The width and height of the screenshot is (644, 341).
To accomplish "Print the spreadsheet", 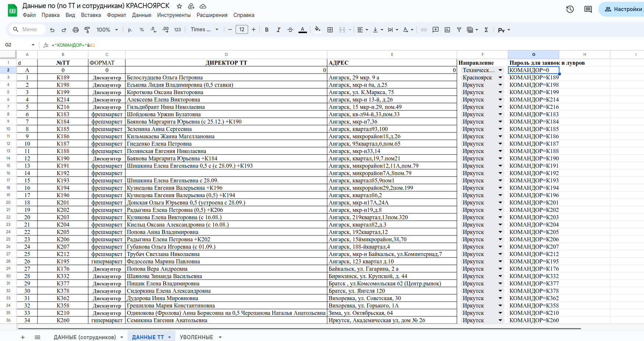I will coord(76,30).
